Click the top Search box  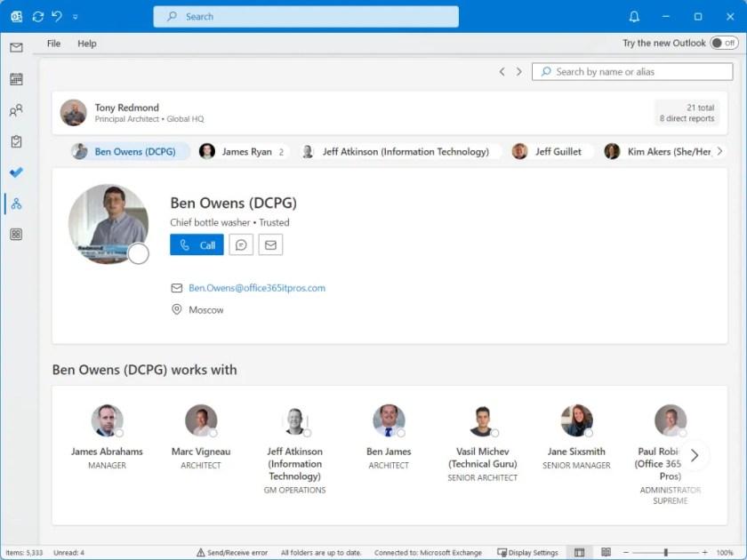(x=306, y=17)
